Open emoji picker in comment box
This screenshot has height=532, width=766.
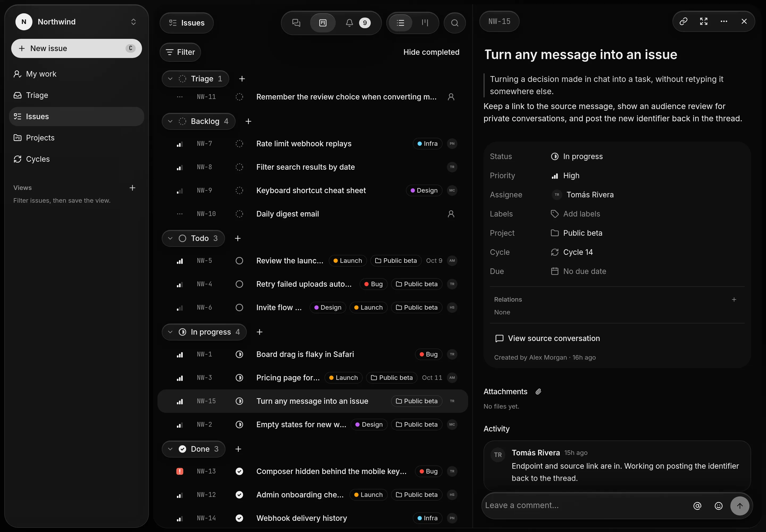(718, 506)
